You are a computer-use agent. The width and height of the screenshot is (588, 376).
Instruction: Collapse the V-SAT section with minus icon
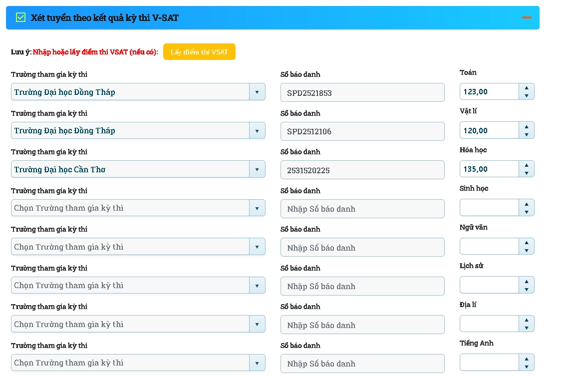[527, 17]
